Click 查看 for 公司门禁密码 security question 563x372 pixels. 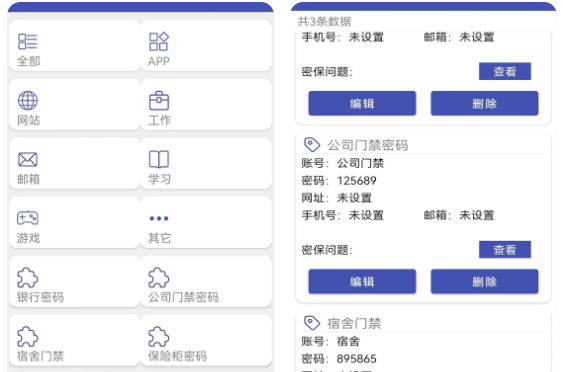505,250
